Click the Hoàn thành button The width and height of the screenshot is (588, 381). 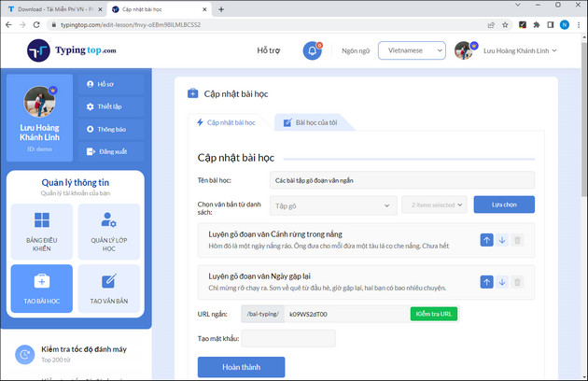click(241, 368)
